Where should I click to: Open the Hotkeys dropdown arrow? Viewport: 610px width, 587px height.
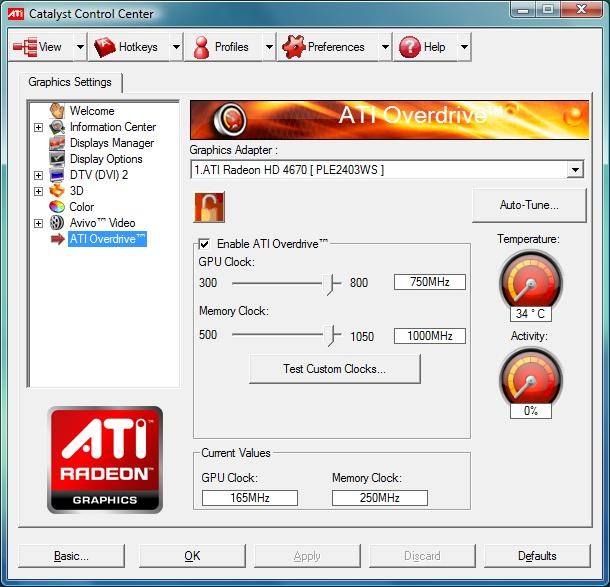tap(176, 47)
